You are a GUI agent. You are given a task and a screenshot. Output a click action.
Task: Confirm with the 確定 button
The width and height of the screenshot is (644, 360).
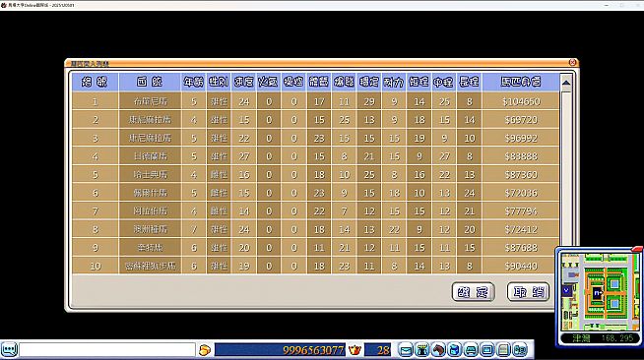tap(473, 292)
